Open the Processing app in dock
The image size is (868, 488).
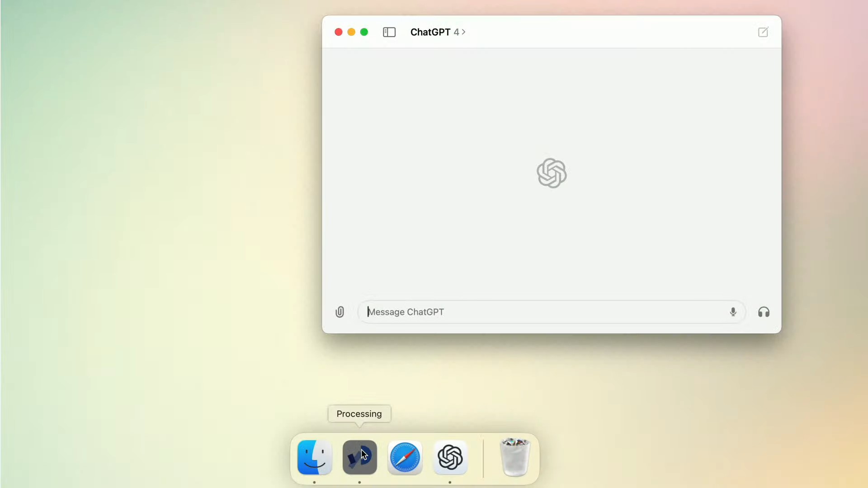coord(359,457)
